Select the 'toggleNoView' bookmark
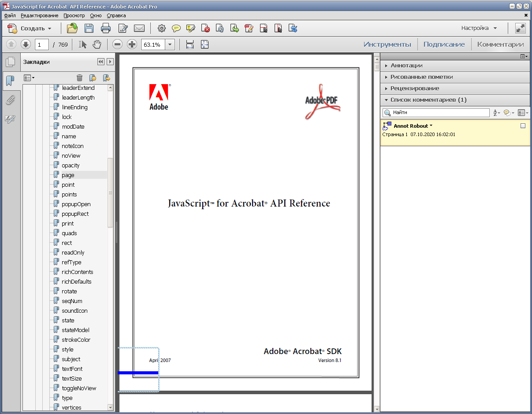This screenshot has height=414, width=532. pos(79,388)
